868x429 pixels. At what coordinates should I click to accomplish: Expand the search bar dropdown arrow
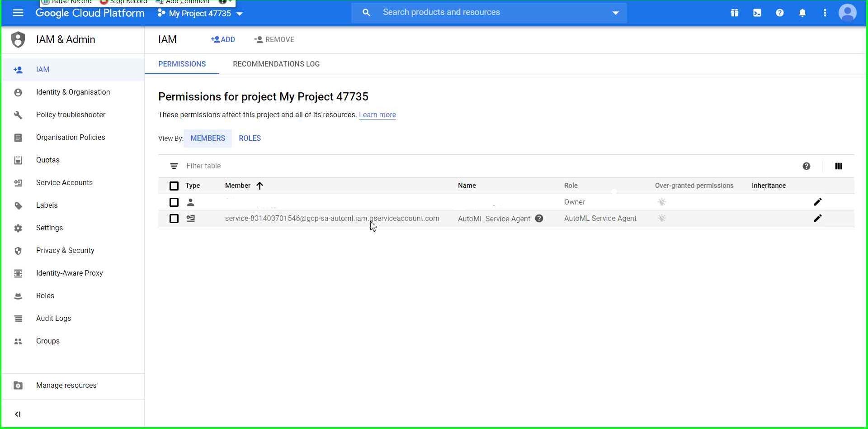(x=616, y=13)
